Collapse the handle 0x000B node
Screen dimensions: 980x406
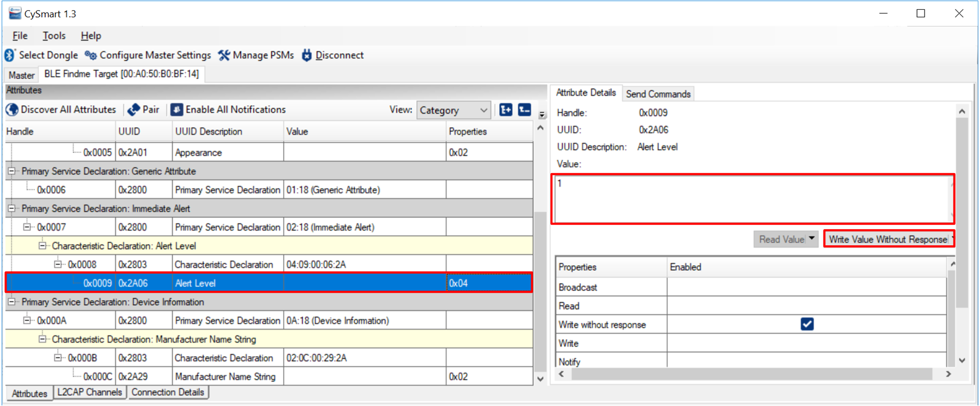[x=58, y=358]
